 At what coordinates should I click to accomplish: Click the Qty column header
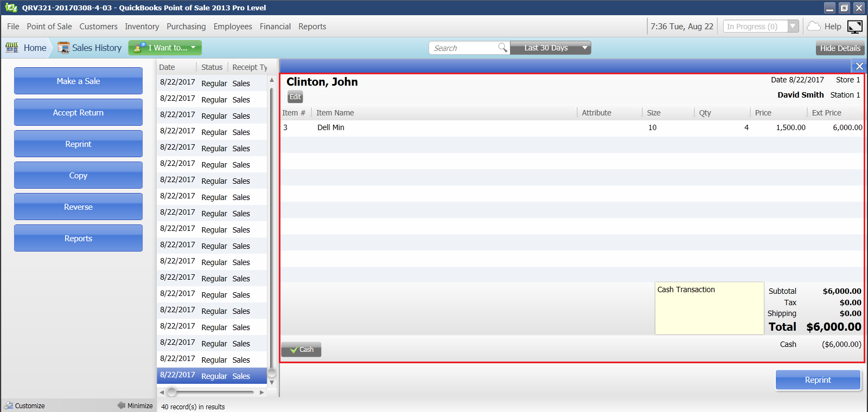click(722, 113)
